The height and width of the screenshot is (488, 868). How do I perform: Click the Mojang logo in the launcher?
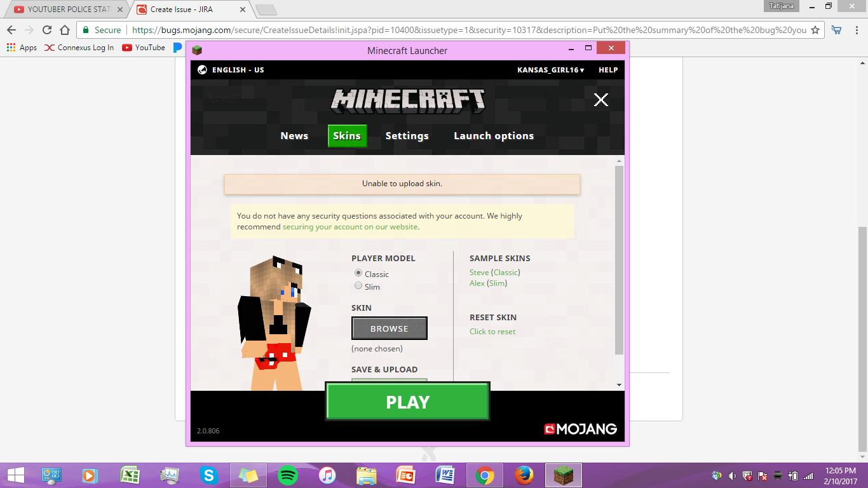pos(580,429)
